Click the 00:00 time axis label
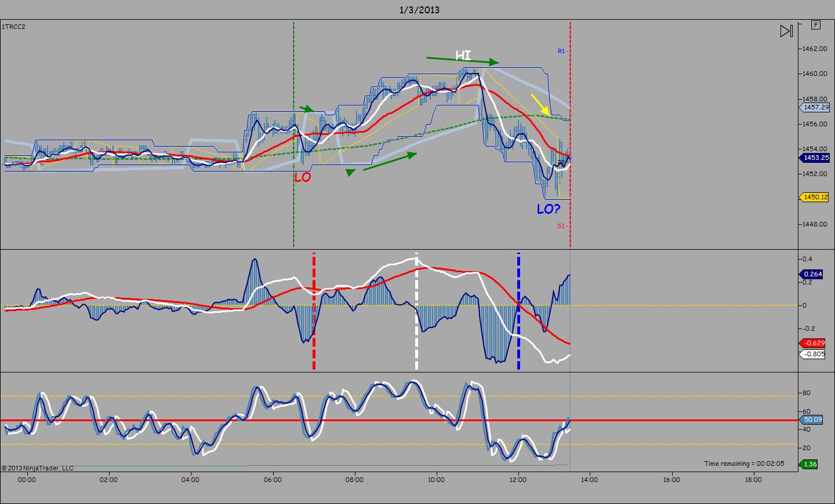835x504 pixels. (27, 480)
